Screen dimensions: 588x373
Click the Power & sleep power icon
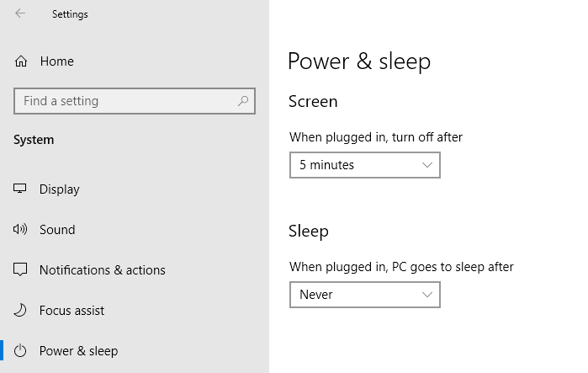tap(21, 351)
